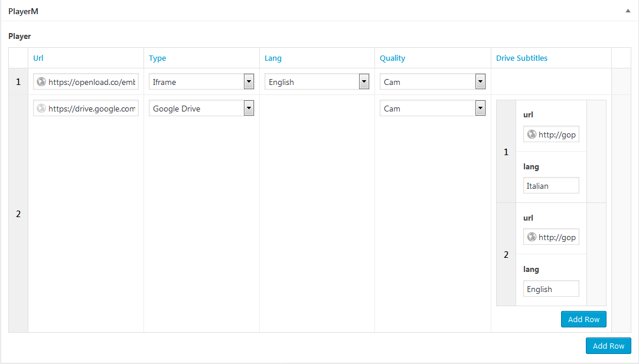Click the outer Add Row button for Player
The height and width of the screenshot is (364, 639).
click(608, 346)
